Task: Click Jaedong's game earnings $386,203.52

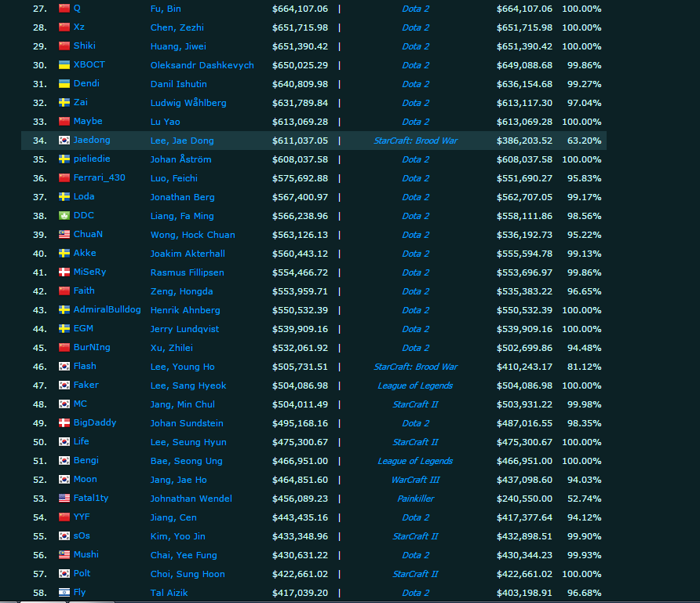Action: [524, 141]
